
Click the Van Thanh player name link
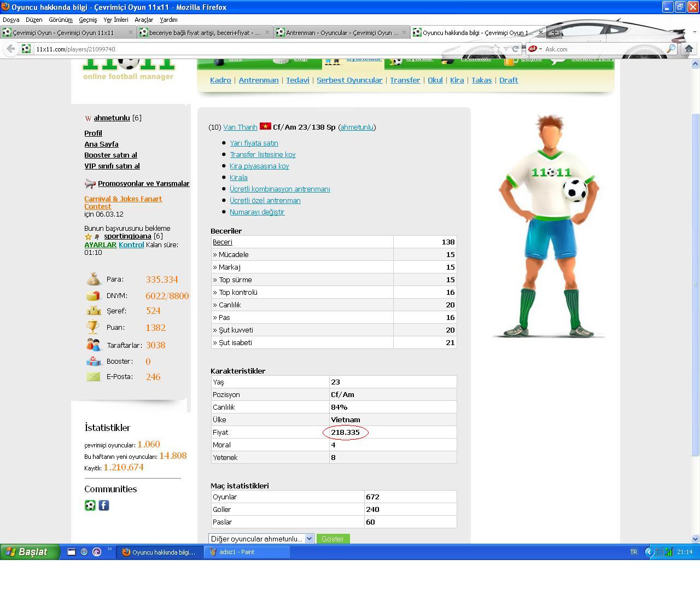240,127
